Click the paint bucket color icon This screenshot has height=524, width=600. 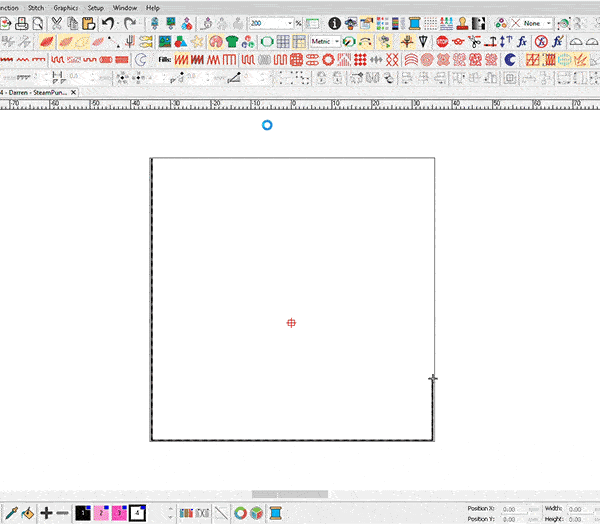coord(27,513)
